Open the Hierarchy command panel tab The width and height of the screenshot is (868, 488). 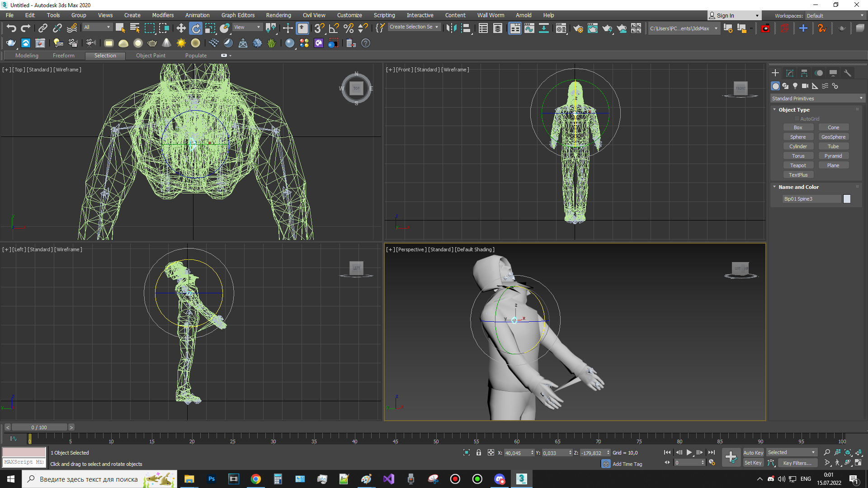[x=804, y=73]
